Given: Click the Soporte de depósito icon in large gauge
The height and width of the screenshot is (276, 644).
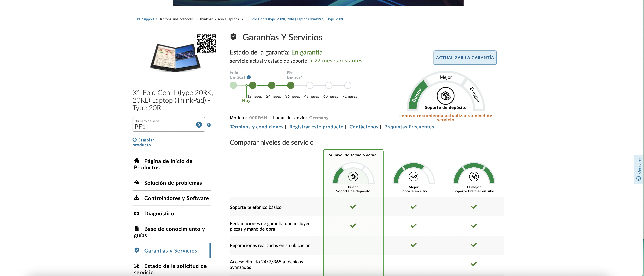Looking at the screenshot, I should 446,96.
